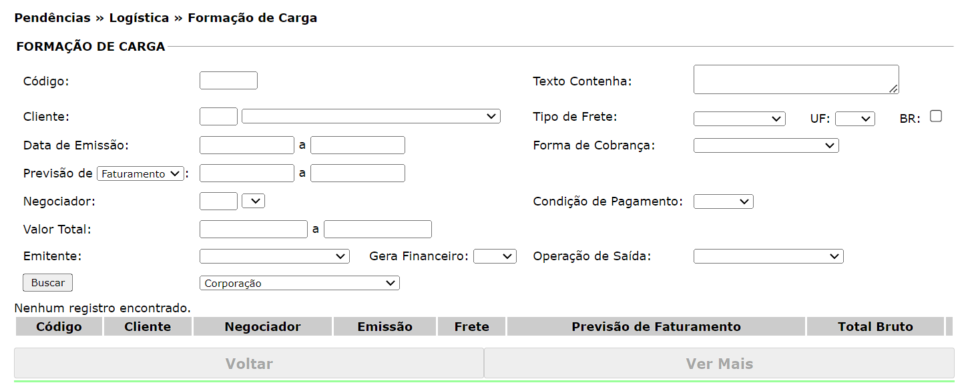Click the Data de Emissão start date field
This screenshot has width=980, height=389.
pyautogui.click(x=246, y=145)
